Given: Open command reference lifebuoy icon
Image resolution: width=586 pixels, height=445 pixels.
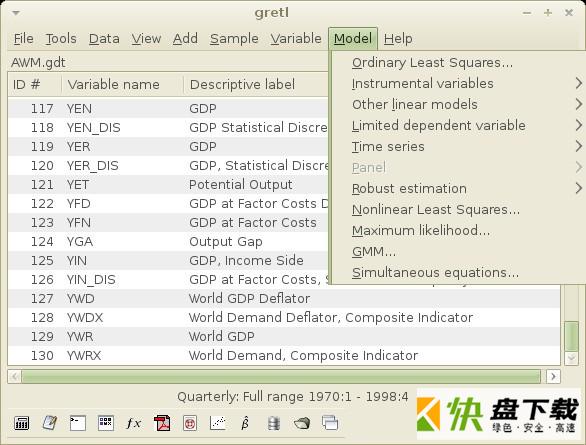Looking at the screenshot, I should [190, 423].
